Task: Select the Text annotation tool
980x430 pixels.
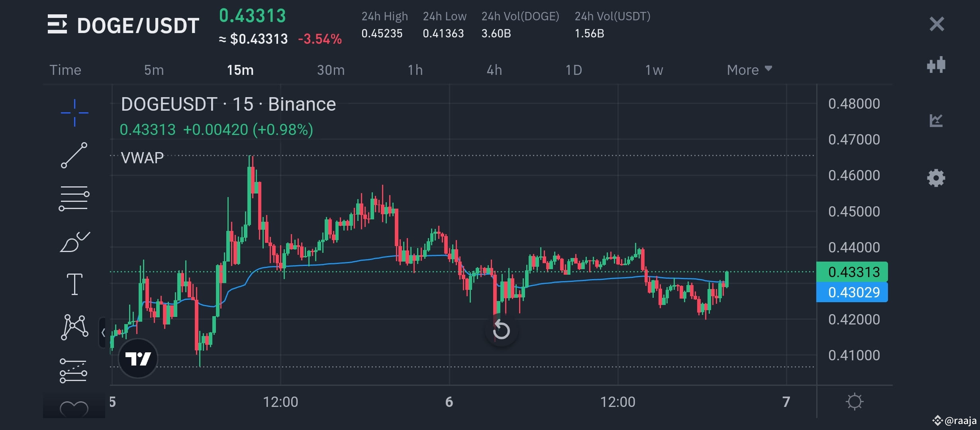Action: 74,283
